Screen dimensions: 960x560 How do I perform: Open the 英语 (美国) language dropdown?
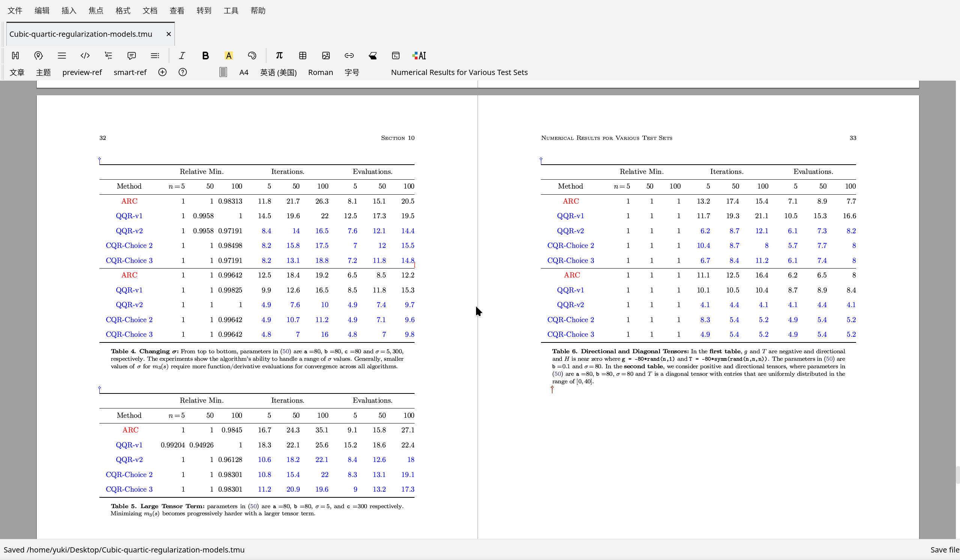coord(278,72)
